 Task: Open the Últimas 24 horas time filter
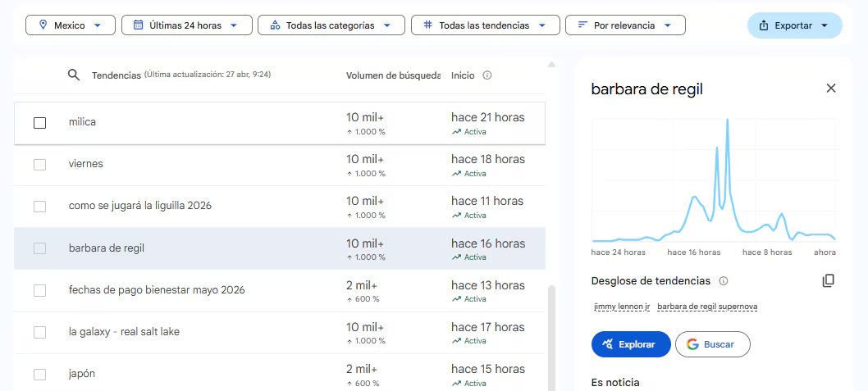[187, 25]
